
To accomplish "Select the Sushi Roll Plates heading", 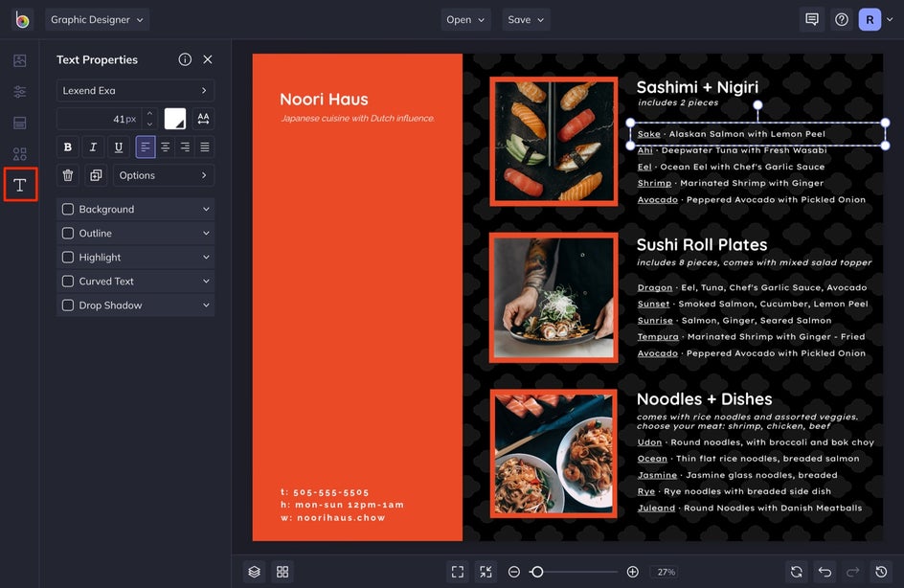I will click(702, 244).
